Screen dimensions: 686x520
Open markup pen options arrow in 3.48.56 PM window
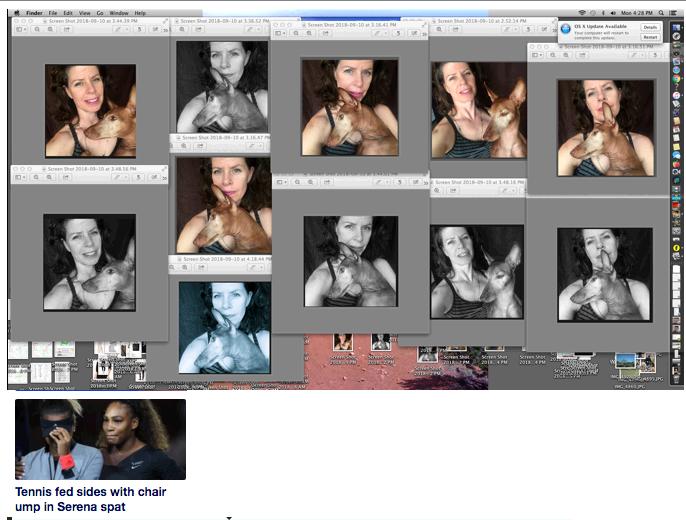126,177
